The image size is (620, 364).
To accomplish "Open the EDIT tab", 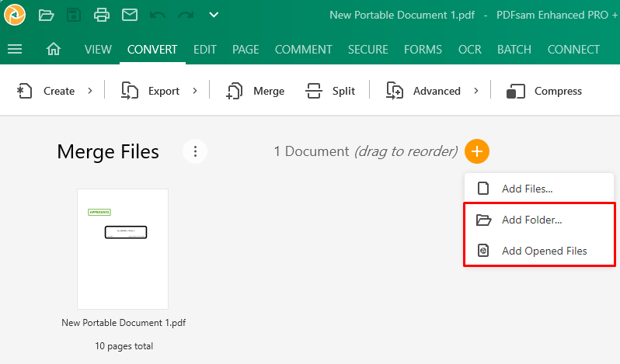I will 205,50.
